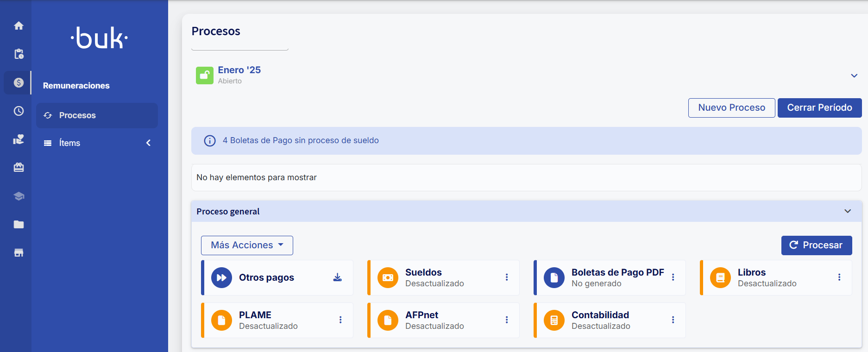Click the folder icon in sidebar
Screen dimensions: 868x352
pyautogui.click(x=19, y=225)
